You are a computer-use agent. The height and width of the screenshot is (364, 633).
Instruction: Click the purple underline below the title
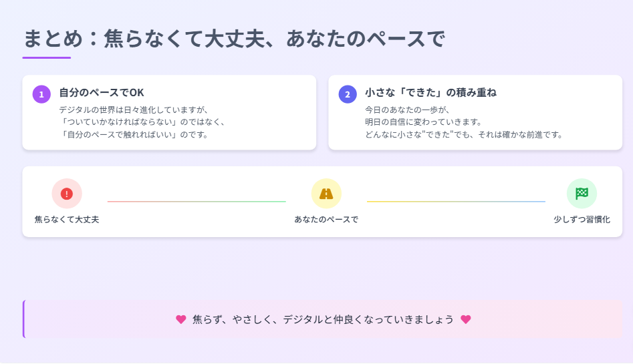click(47, 57)
